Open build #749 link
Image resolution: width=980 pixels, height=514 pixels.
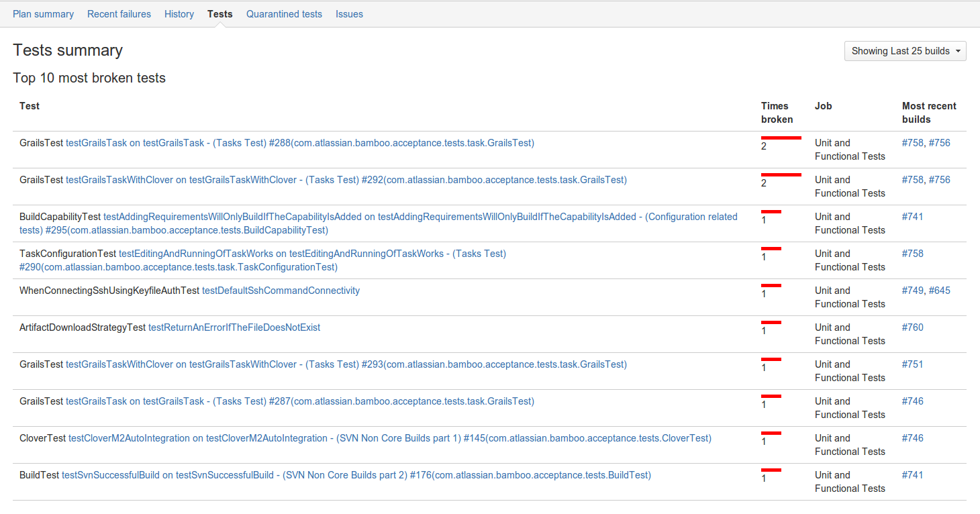913,291
